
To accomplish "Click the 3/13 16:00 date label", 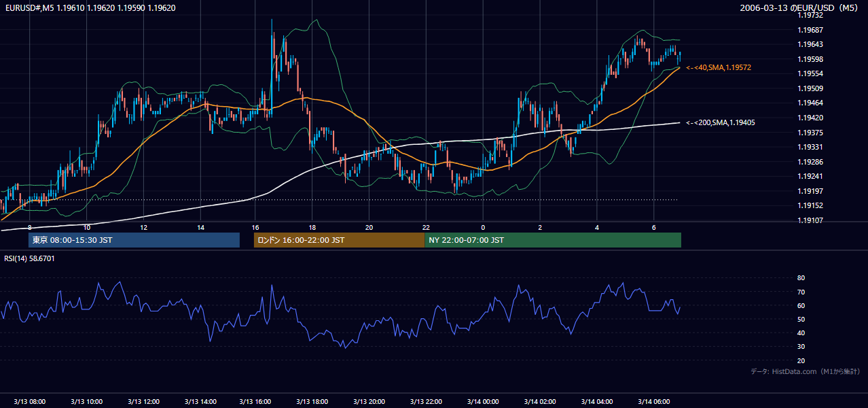I will tap(257, 402).
